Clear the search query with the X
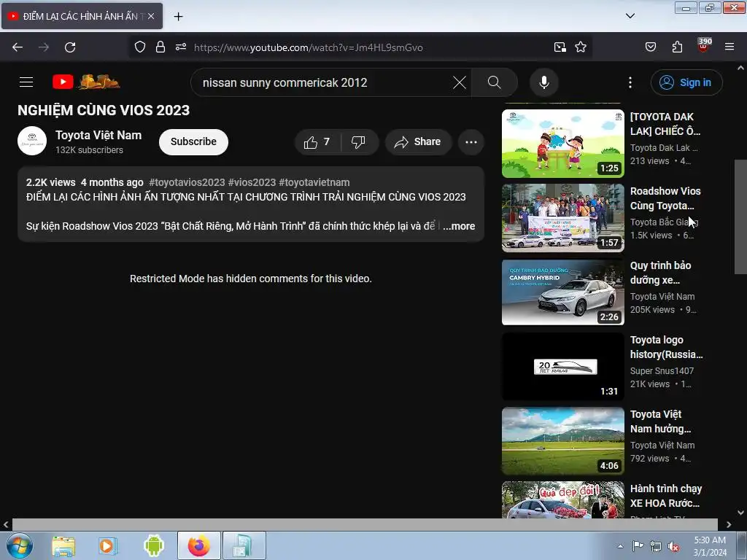 460,82
